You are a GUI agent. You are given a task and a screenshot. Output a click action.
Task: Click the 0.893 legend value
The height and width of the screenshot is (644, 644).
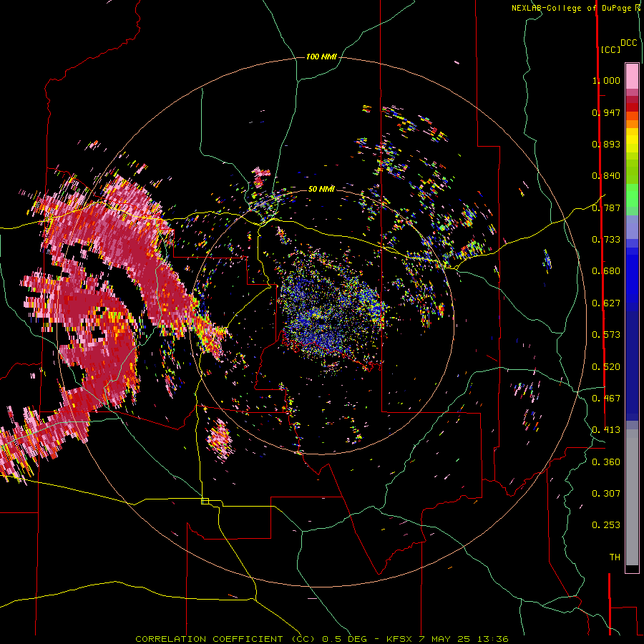pyautogui.click(x=606, y=144)
